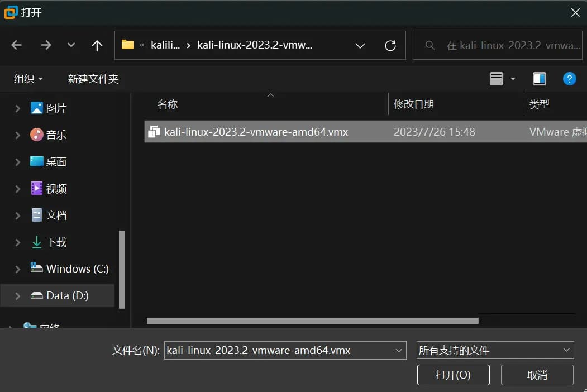Viewport: 587px width, 392px height.
Task: Change the file view layout icon
Action: click(x=497, y=79)
